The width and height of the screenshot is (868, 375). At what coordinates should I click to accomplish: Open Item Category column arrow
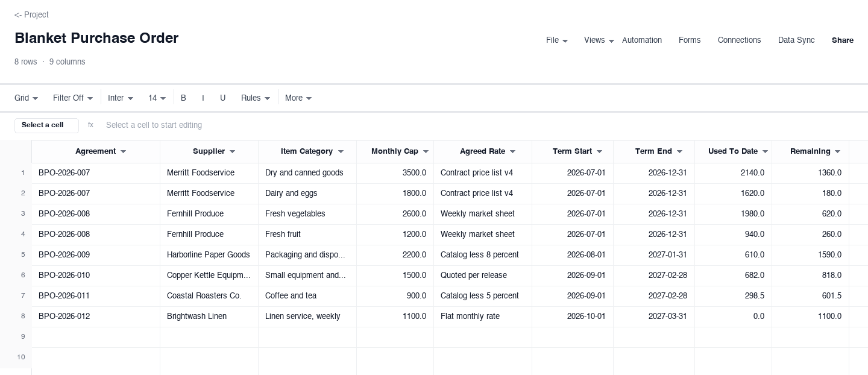(341, 152)
